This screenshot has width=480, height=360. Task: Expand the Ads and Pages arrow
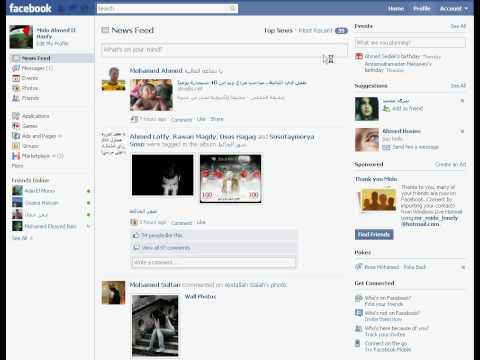[x=60, y=136]
